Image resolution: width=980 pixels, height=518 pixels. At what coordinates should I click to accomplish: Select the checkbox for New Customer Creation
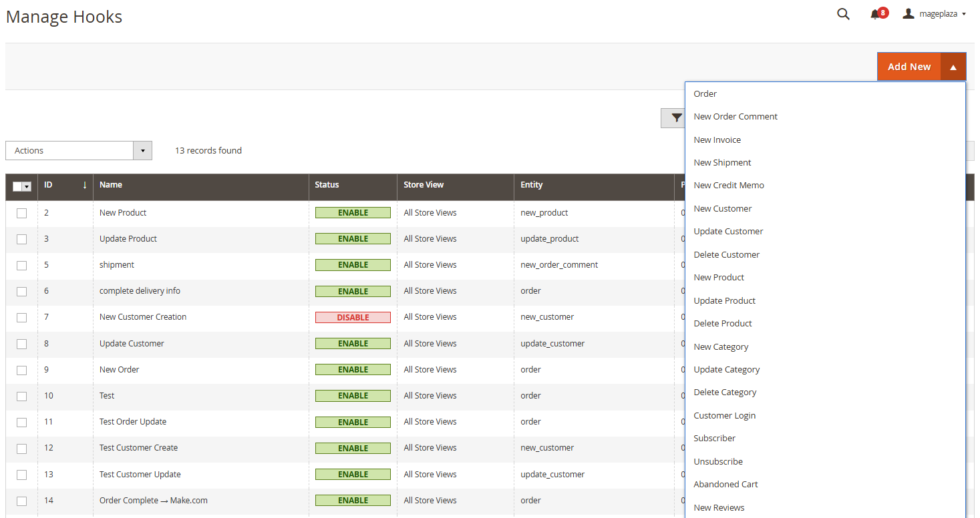pyautogui.click(x=22, y=317)
